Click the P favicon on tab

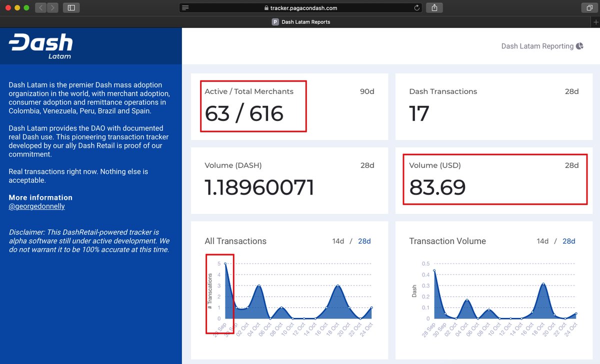pos(275,22)
